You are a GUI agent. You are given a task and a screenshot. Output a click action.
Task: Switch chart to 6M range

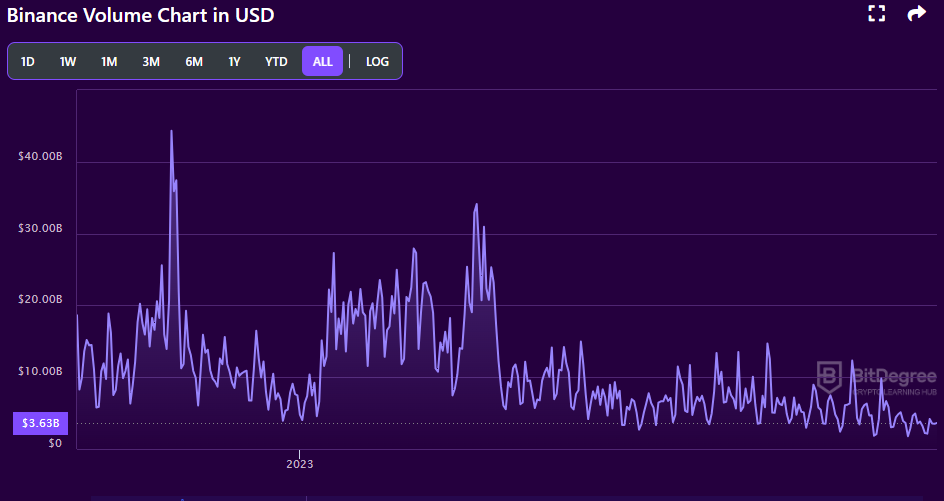point(194,61)
